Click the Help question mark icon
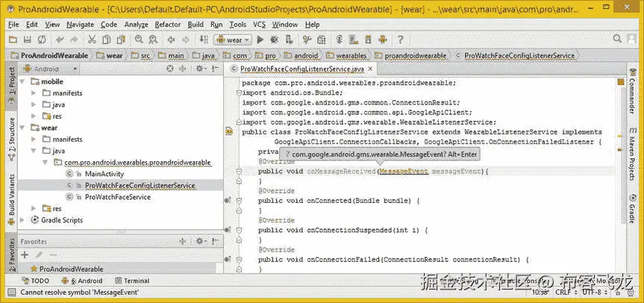 point(400,40)
